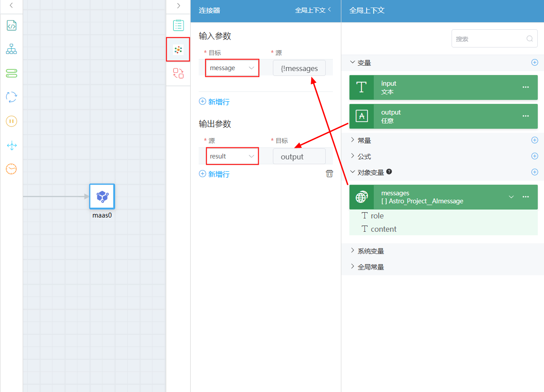
Task: Select the green database record icon
Action: coord(12,73)
